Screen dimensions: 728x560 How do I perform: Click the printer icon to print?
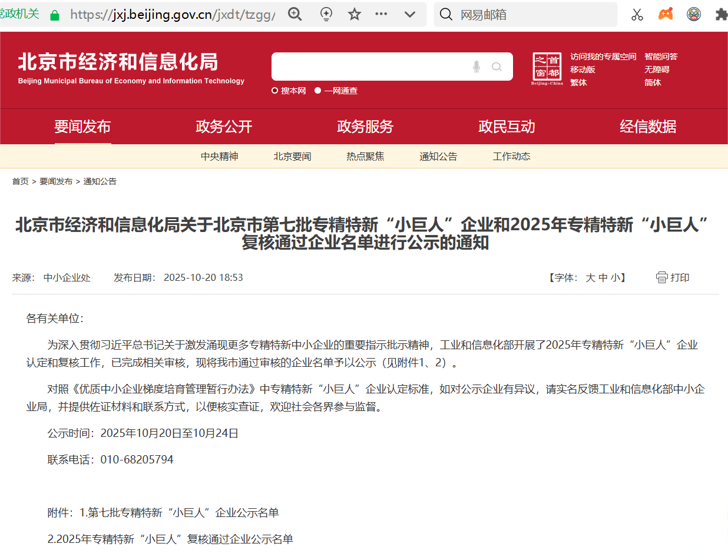pos(661,277)
